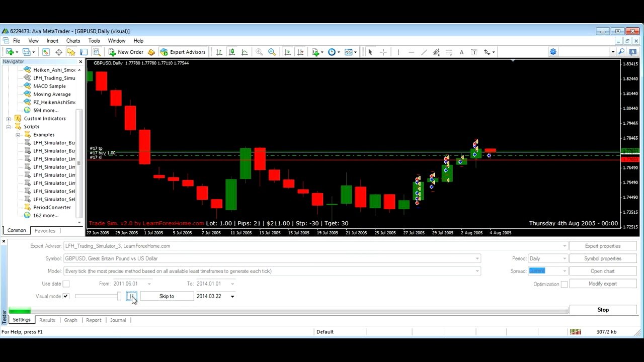Toggle the Market Watch window icon
The width and height of the screenshot is (644, 362).
click(x=46, y=52)
